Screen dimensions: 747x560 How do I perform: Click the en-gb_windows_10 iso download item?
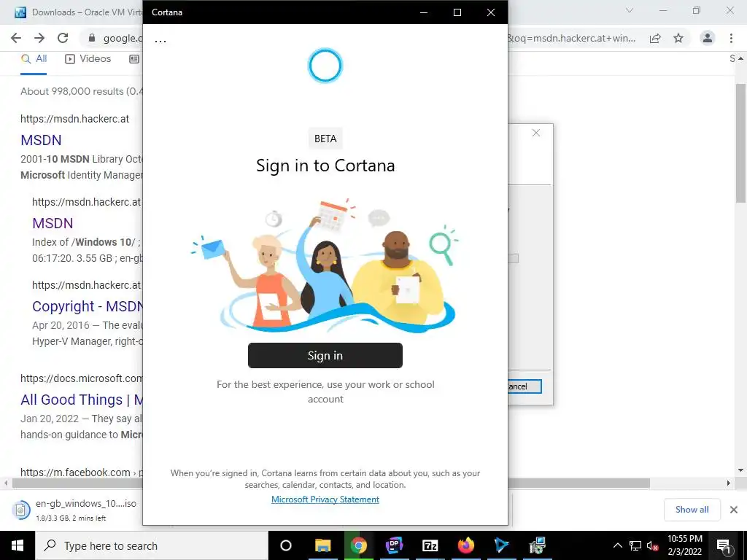(x=76, y=510)
